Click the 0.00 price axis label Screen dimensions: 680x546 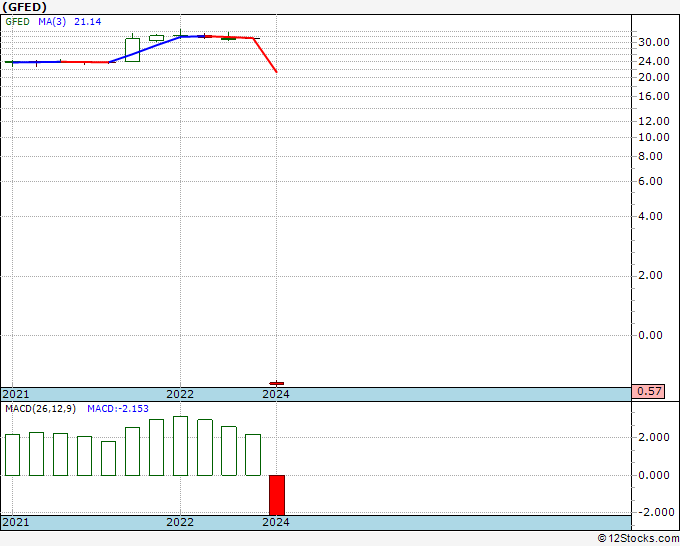[x=651, y=335]
